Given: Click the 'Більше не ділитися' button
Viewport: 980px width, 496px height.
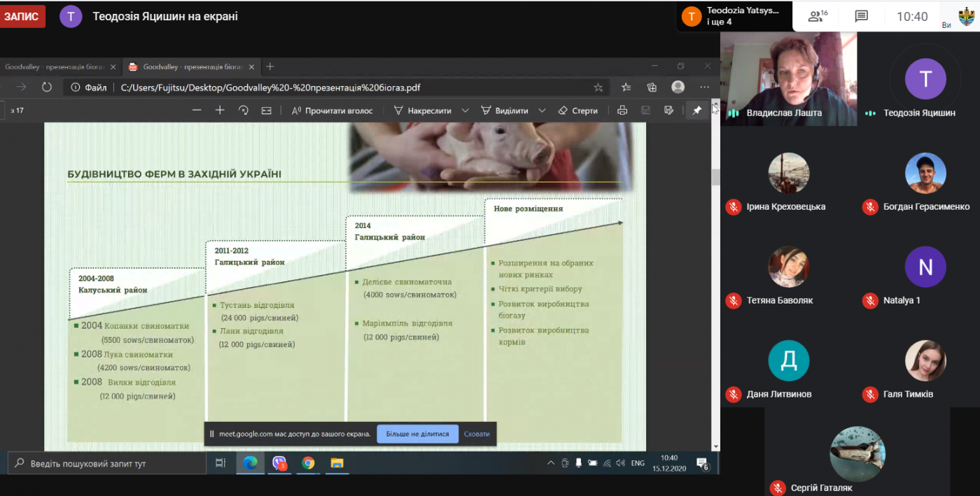Looking at the screenshot, I should coord(417,434).
